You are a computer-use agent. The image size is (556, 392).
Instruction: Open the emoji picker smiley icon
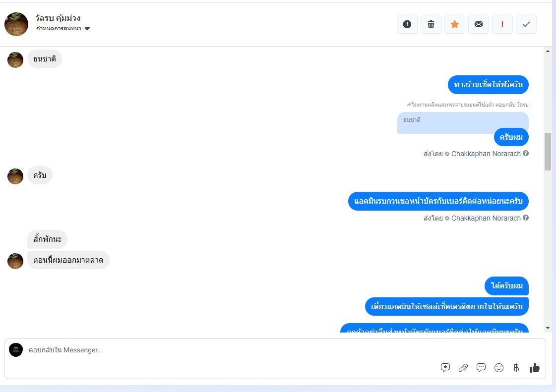pos(499,368)
